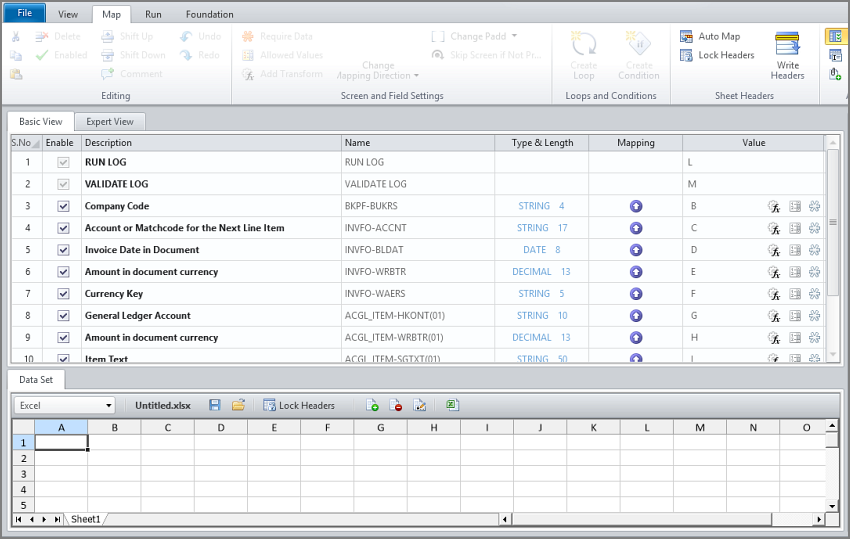Click the delete row red icon in Data Set toolbar

tap(396, 405)
